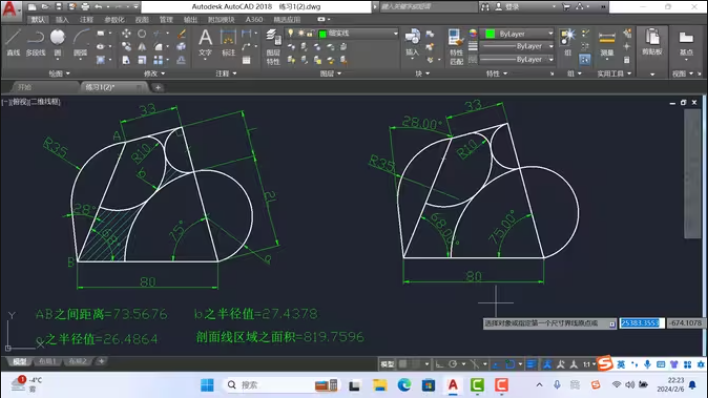
Task: Open the ByLayer color dropdown
Action: (x=550, y=33)
